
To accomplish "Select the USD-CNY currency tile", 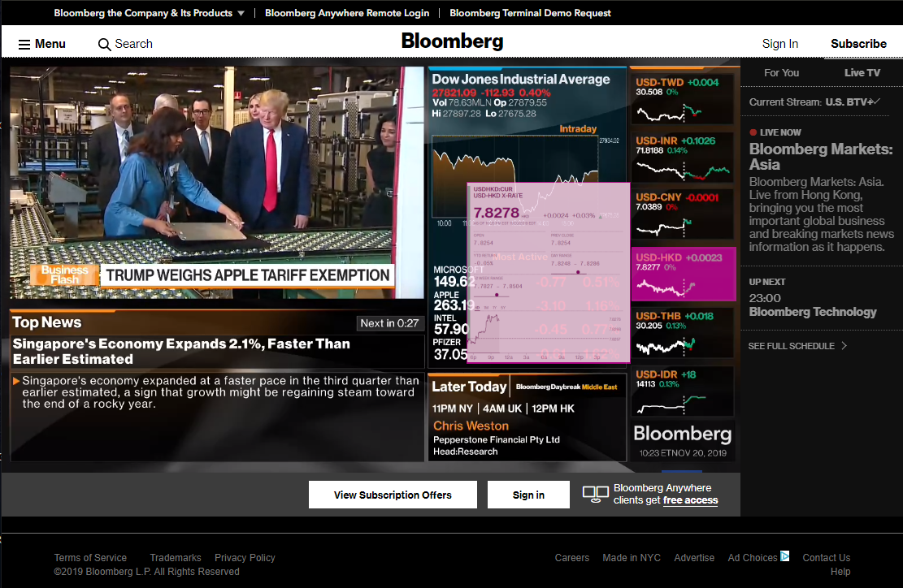I will point(683,214).
